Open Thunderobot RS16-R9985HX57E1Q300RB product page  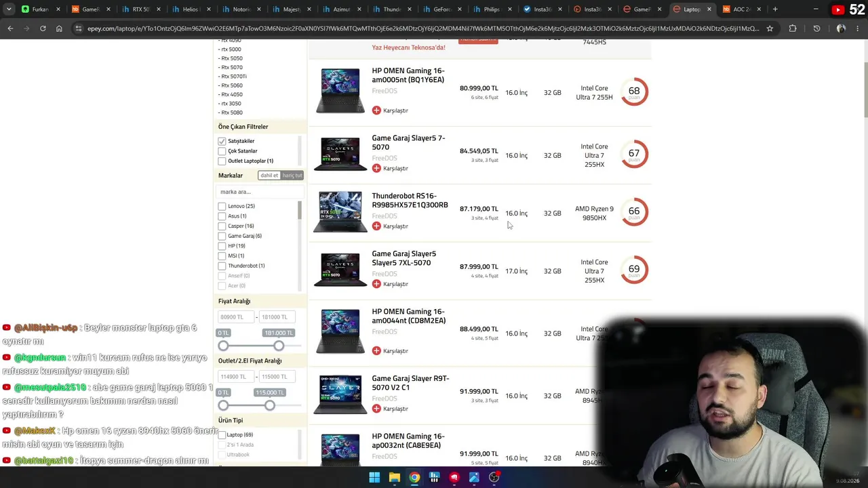[x=410, y=201]
